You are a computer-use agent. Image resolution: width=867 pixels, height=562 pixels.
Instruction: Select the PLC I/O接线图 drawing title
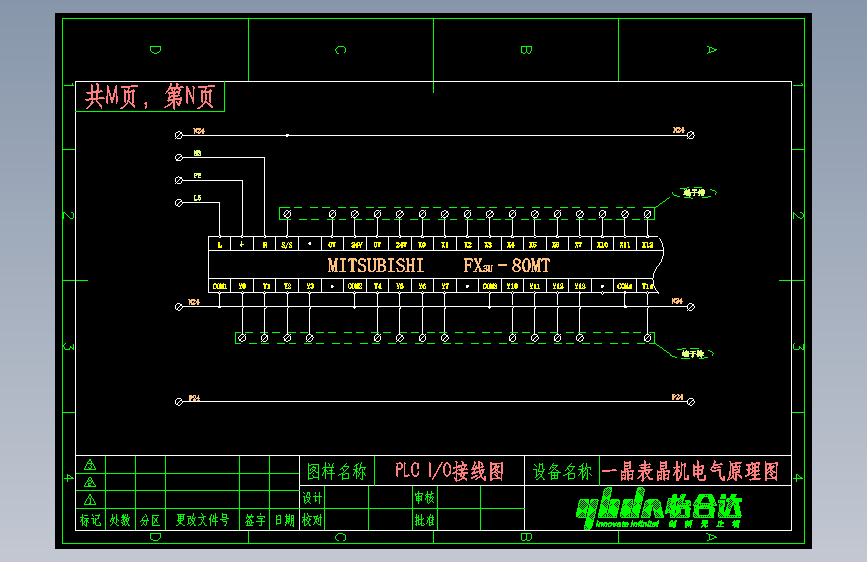click(449, 471)
